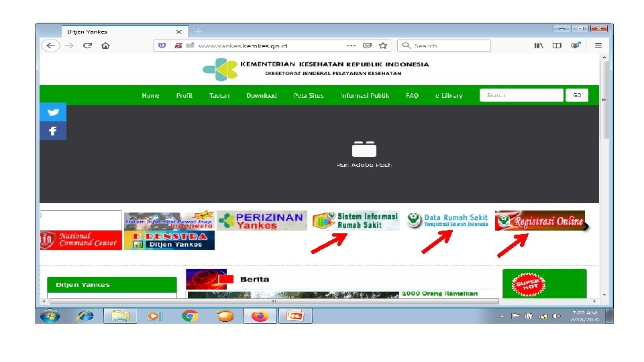The height and width of the screenshot is (362, 644).
Task: Reload the page with the refresh icon
Action: 87,46
